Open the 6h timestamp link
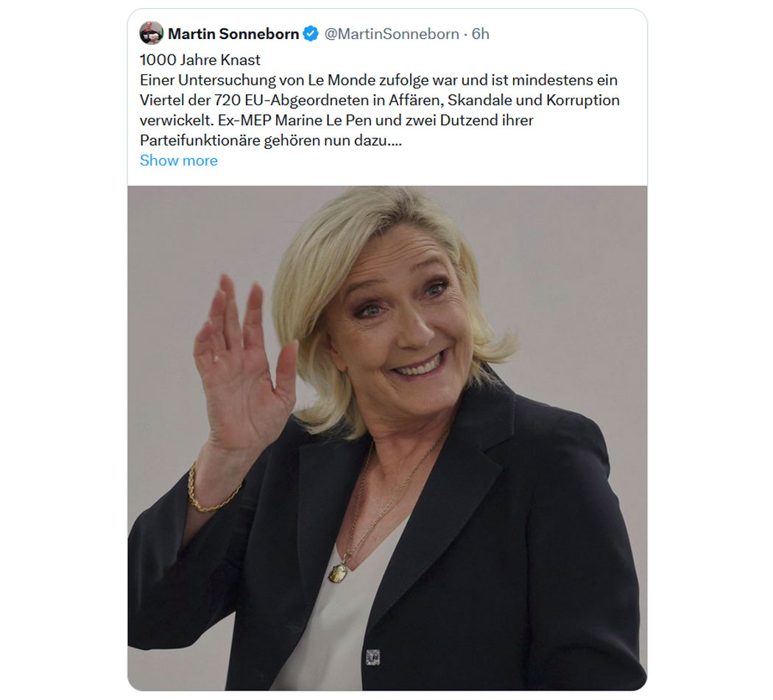Screen dimensions: 773x700 pos(480,34)
